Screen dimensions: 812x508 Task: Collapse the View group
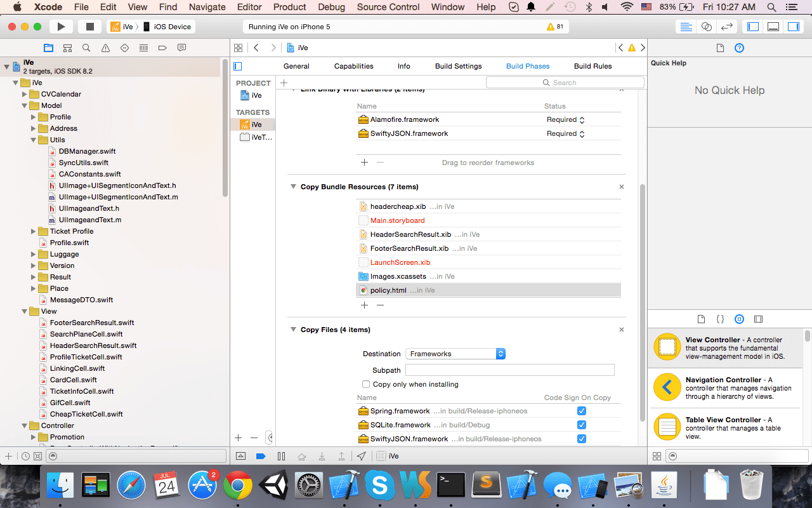(25, 311)
